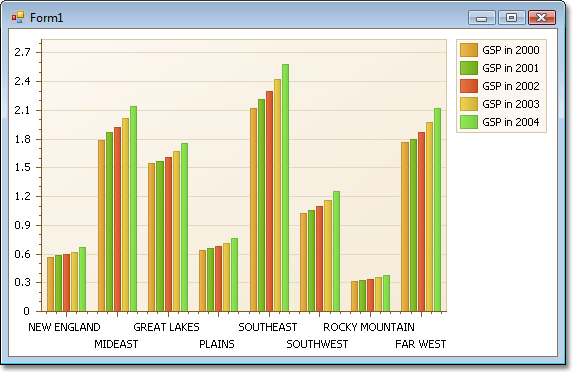Image resolution: width=573 pixels, height=372 pixels.
Task: Click the SOUTHWEST axis label
Action: pyautogui.click(x=317, y=344)
